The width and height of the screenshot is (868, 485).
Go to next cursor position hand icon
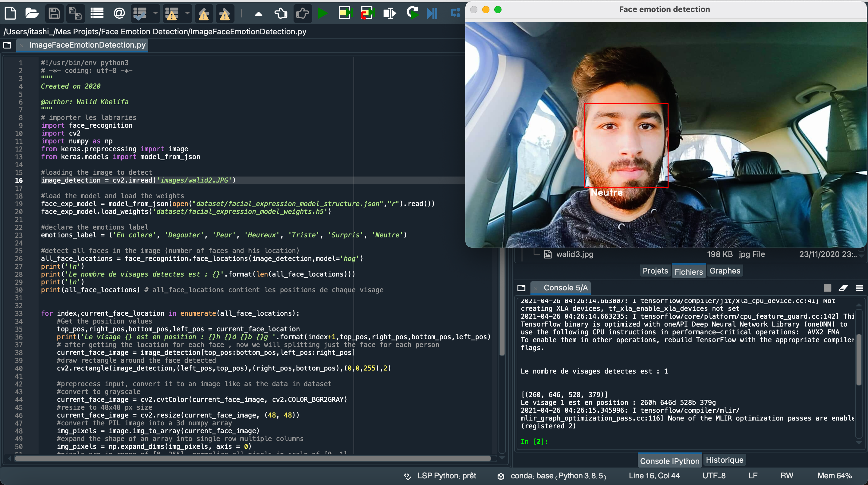point(302,14)
